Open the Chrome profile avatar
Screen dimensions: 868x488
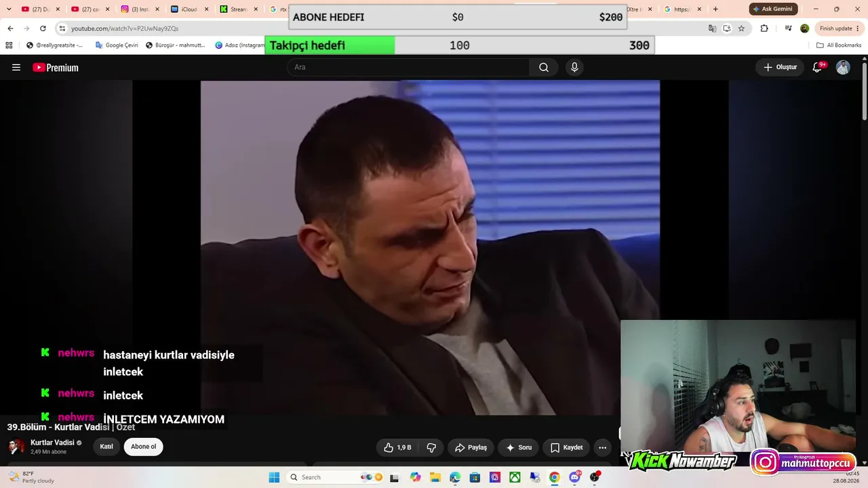point(804,28)
